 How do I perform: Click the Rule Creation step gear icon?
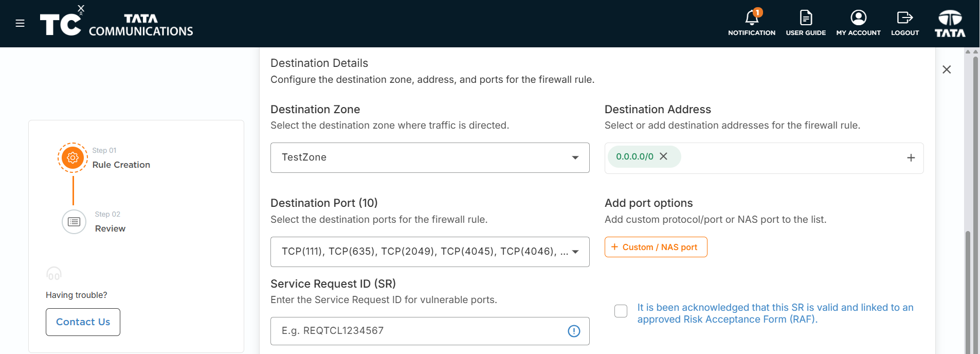[x=72, y=157]
